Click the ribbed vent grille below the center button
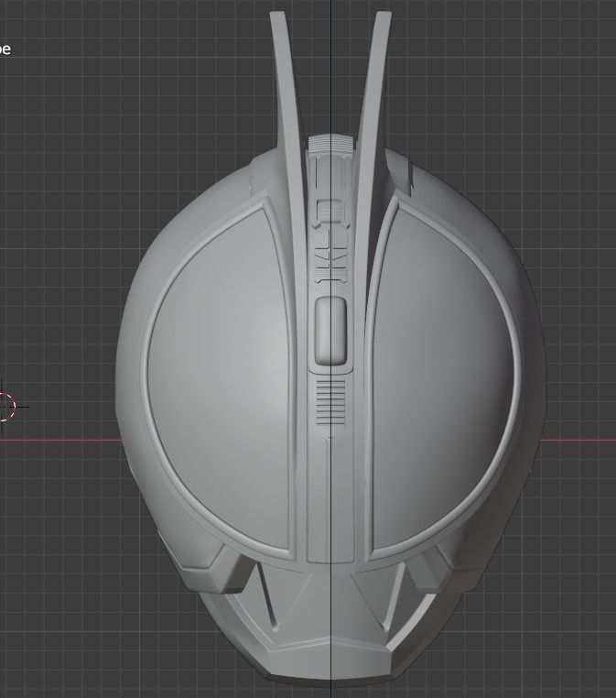This screenshot has width=616, height=698. pos(330,403)
